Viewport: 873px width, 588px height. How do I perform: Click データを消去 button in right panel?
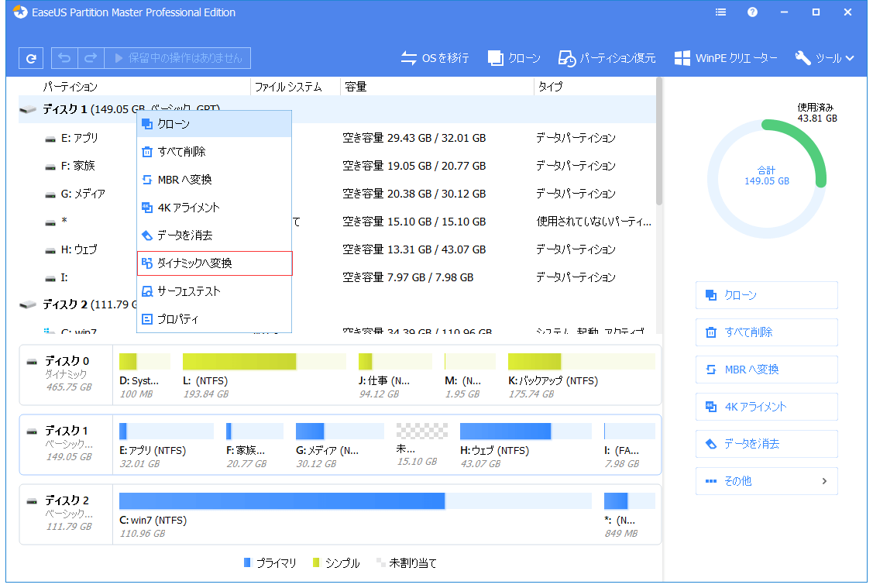pyautogui.click(x=766, y=444)
